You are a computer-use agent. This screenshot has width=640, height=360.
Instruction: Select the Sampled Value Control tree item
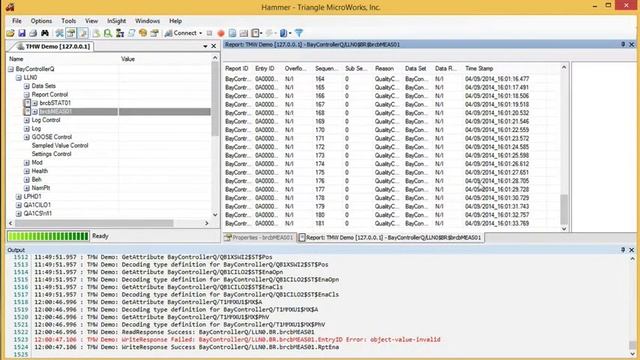click(x=60, y=146)
